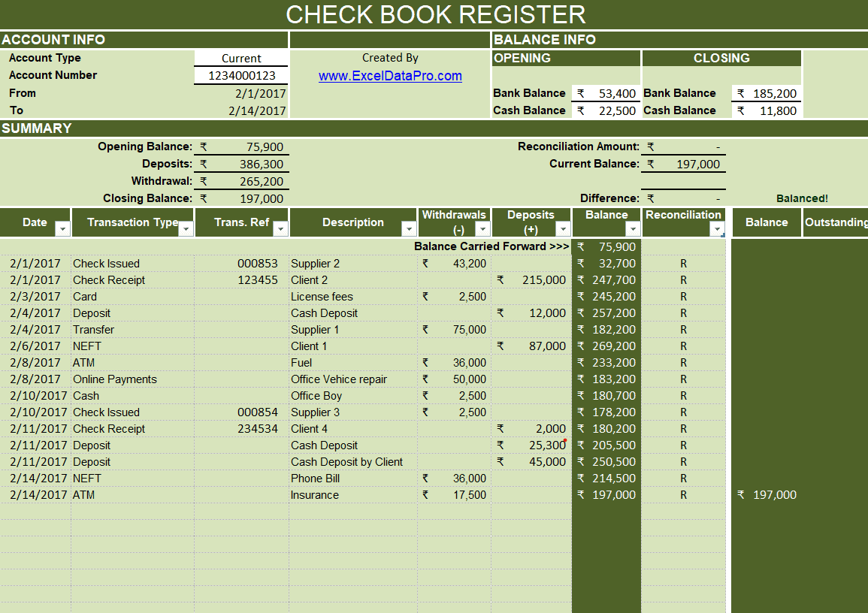Select the Office Boy description cell
Screen dimensions: 868x613
coord(352,396)
